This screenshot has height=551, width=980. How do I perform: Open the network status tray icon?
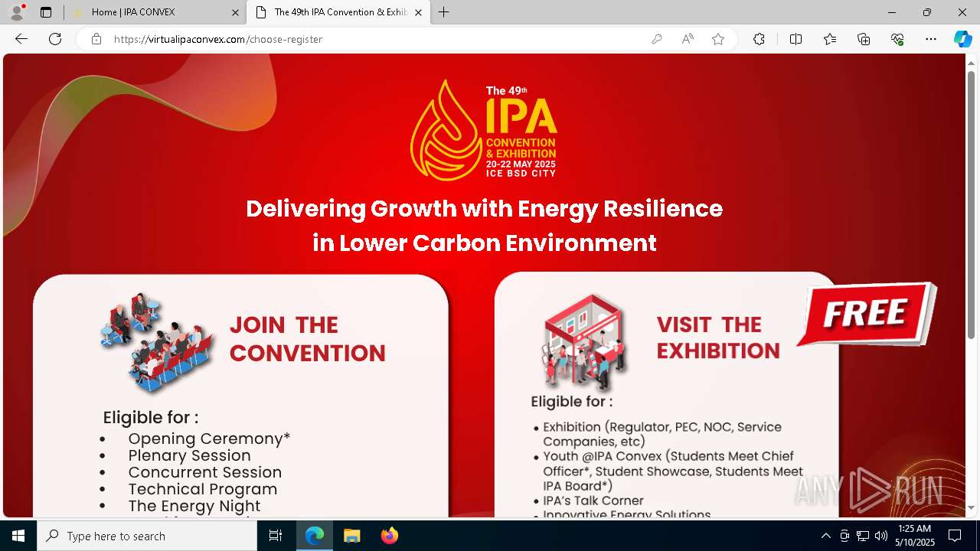pyautogui.click(x=863, y=536)
